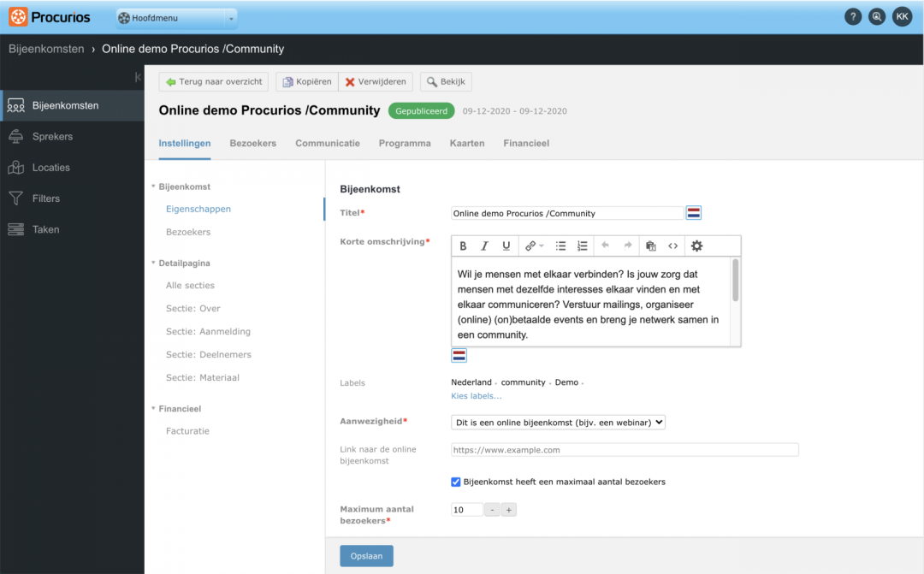Toggle bold formatting in editor
The height and width of the screenshot is (574, 924).
tap(463, 246)
